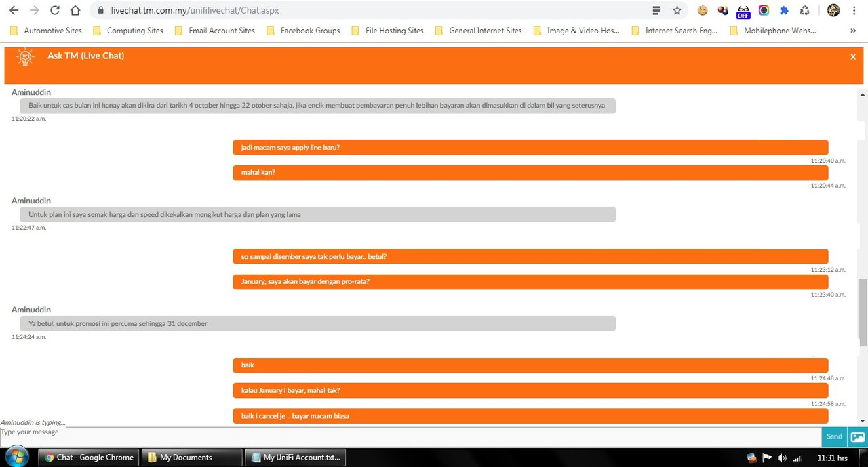Click the chat vertical scrollbar thumb

coord(863,312)
